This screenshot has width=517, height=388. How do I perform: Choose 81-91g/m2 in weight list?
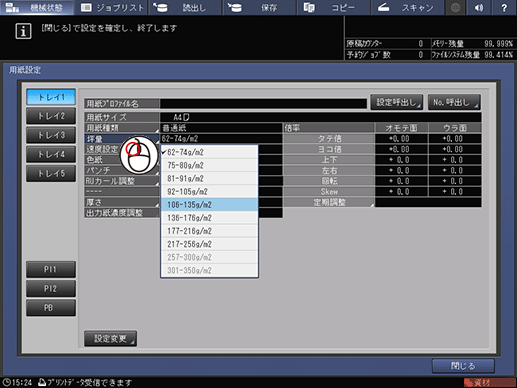[x=209, y=178]
